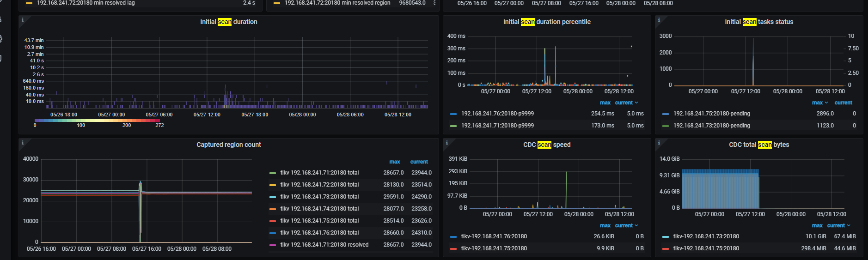Screen dimensions: 868x260
Task: Open the Configuration gear in the sidebar
Action: 1,39
